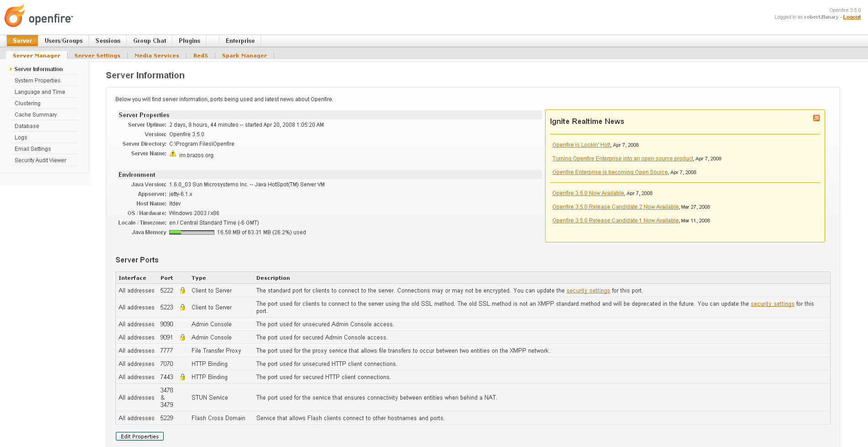Open the 'Openfire is Lookin' Hot!' news link
This screenshot has height=447, width=868.
581,145
